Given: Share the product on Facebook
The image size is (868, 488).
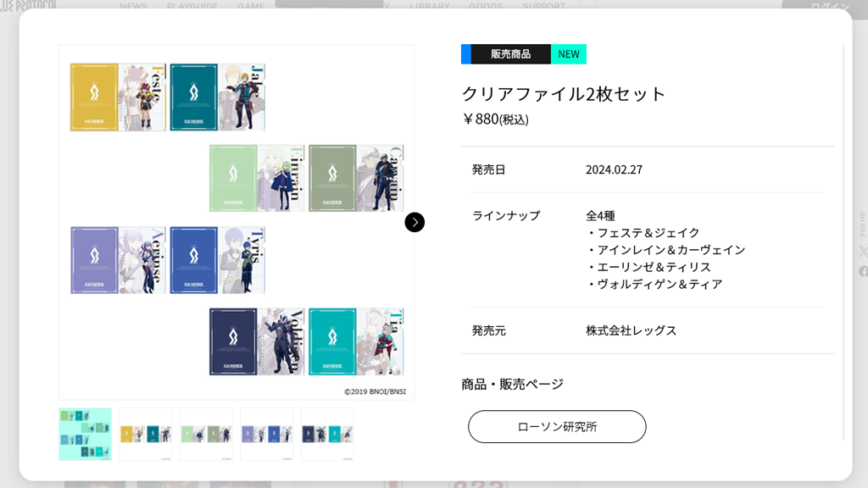Looking at the screenshot, I should pos(862,273).
